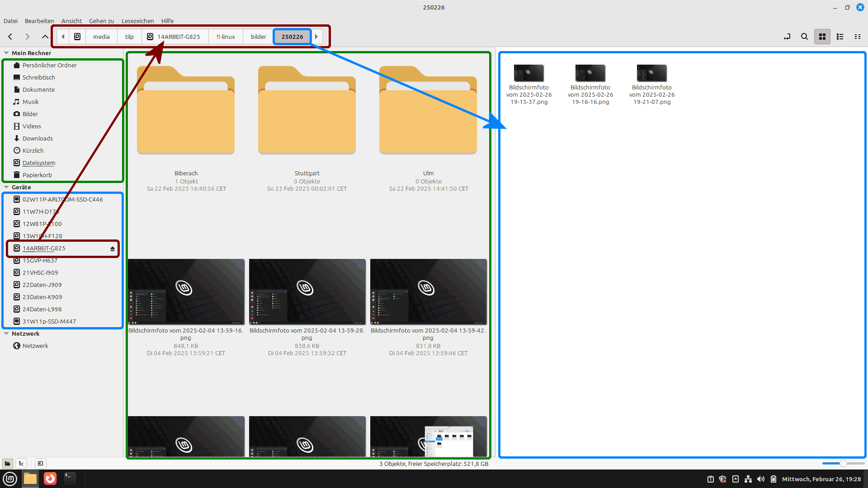Open the Lesezeichen menu
Viewport: 868px width, 488px height.
(x=137, y=21)
